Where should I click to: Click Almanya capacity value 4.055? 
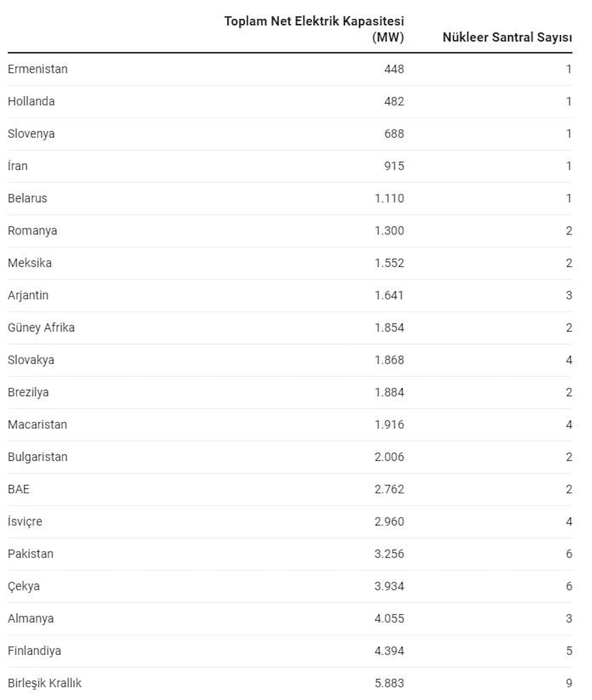coord(389,619)
